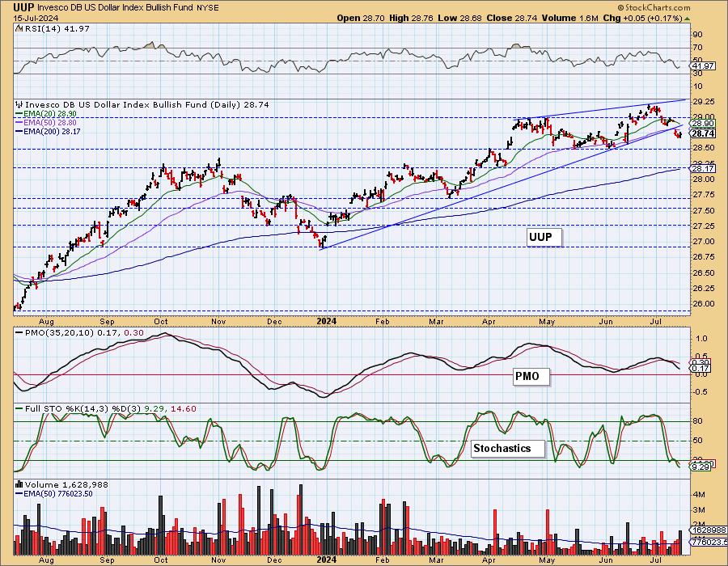The image size is (728, 566).
Task: Click the Oct label under the price panel
Action: tap(161, 321)
